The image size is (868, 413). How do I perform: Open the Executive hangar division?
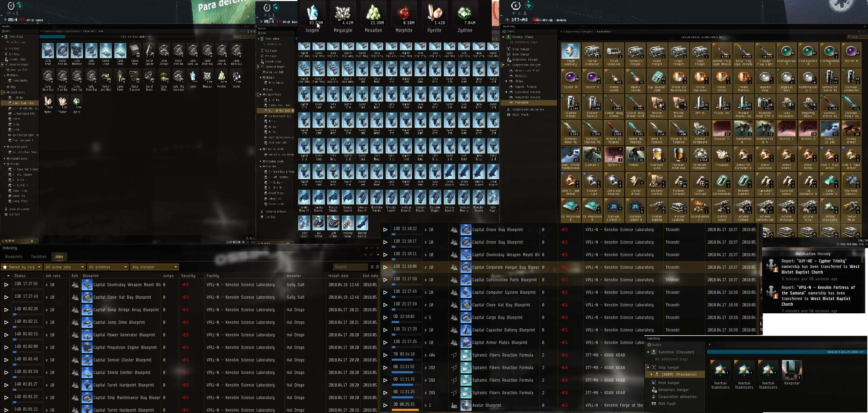point(528,103)
